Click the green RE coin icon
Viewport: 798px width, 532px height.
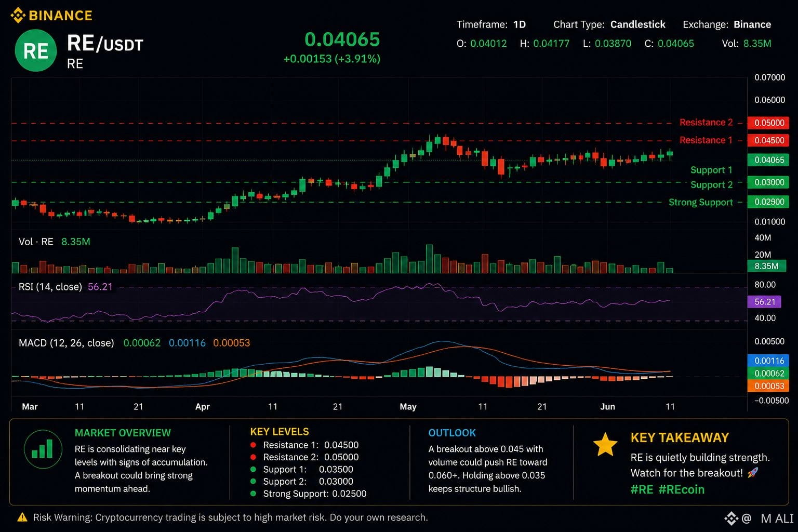(x=36, y=50)
